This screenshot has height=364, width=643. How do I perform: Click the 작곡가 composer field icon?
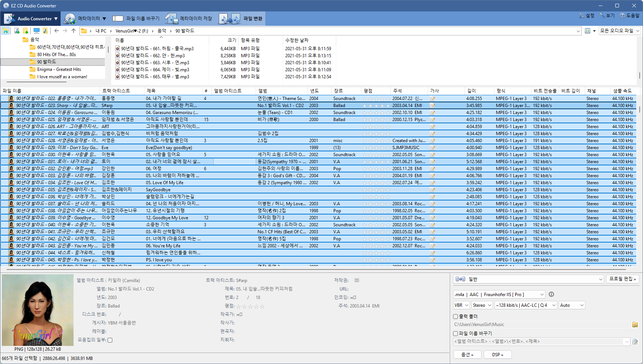coord(239,315)
